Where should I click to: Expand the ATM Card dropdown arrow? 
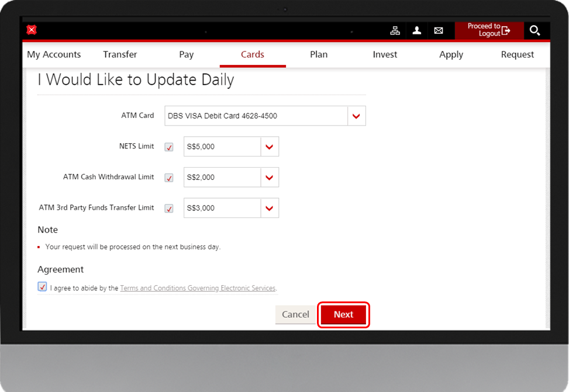[356, 116]
